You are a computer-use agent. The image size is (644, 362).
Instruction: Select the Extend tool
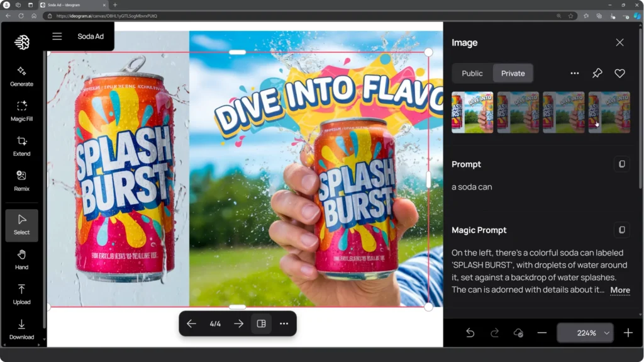click(x=21, y=146)
